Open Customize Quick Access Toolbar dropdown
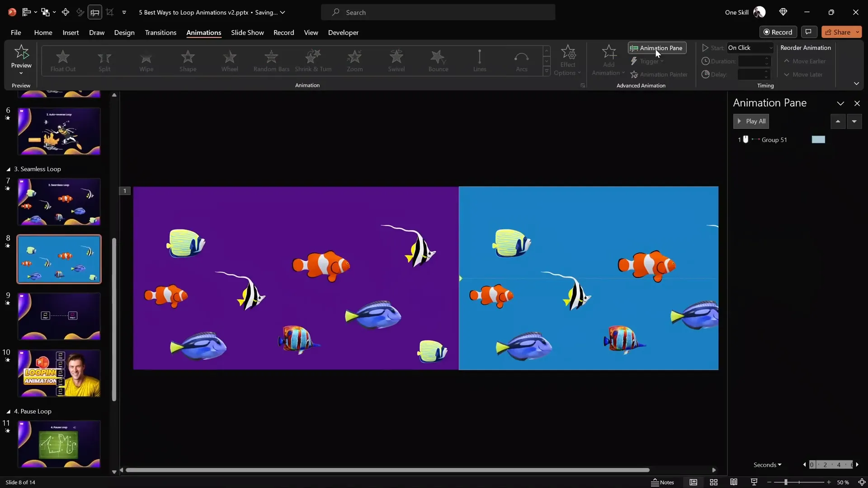Viewport: 868px width, 488px height. 124,12
